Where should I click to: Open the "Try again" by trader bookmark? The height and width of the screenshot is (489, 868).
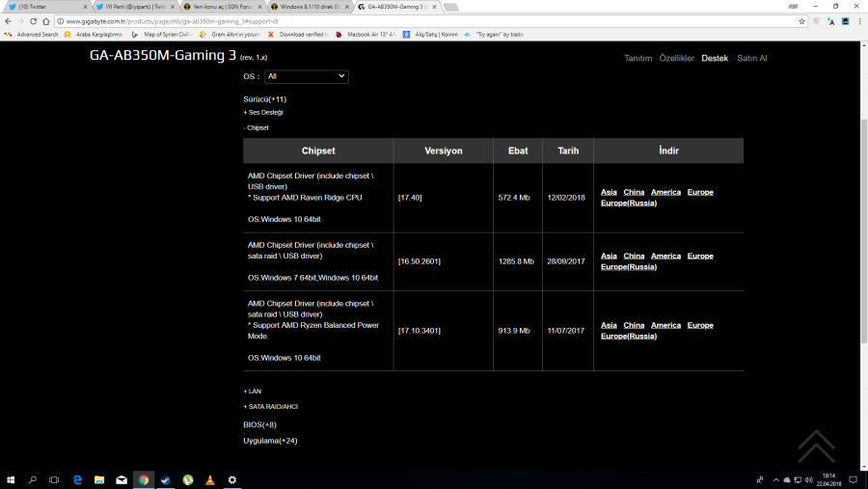pyautogui.click(x=495, y=35)
